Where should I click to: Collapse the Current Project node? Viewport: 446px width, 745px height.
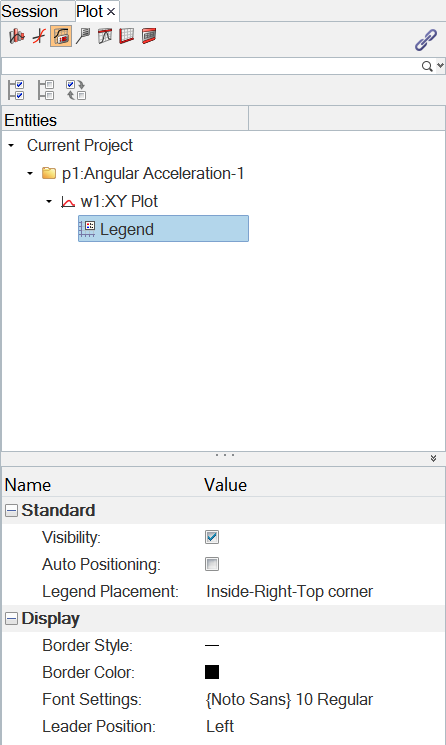point(11,145)
